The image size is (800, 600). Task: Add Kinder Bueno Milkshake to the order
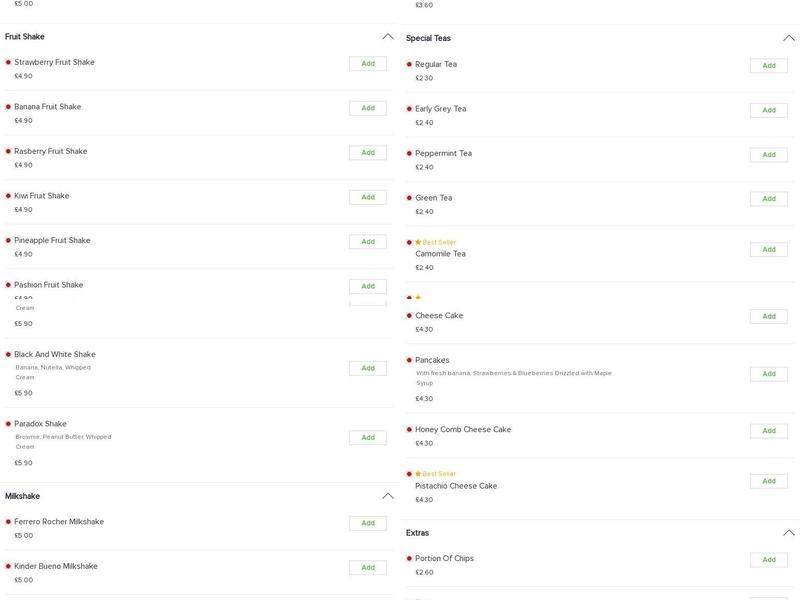(368, 568)
